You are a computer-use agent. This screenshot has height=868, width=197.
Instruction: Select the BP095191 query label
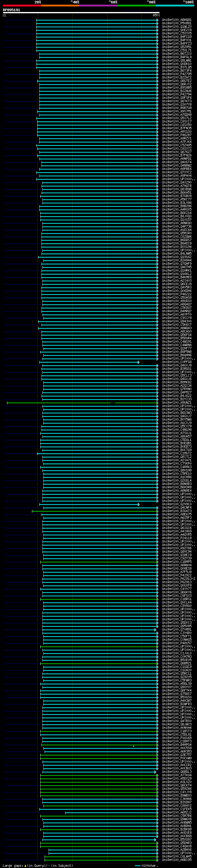(11, 10)
